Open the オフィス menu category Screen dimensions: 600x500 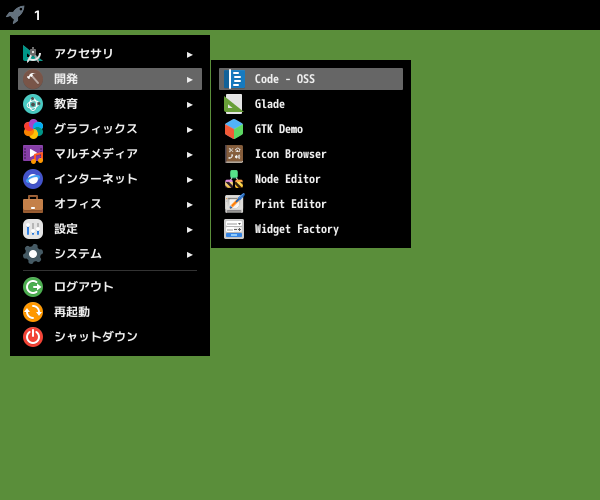(x=110, y=204)
